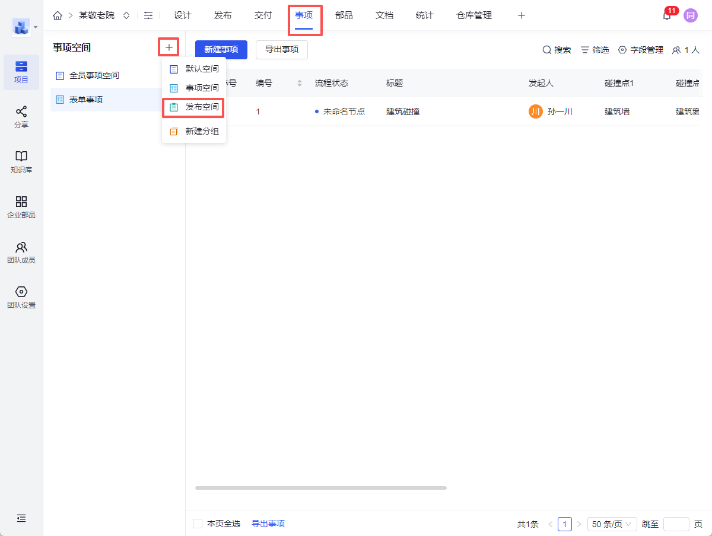Click the horizontal table scrollbar
This screenshot has height=536, width=712.
click(x=320, y=488)
